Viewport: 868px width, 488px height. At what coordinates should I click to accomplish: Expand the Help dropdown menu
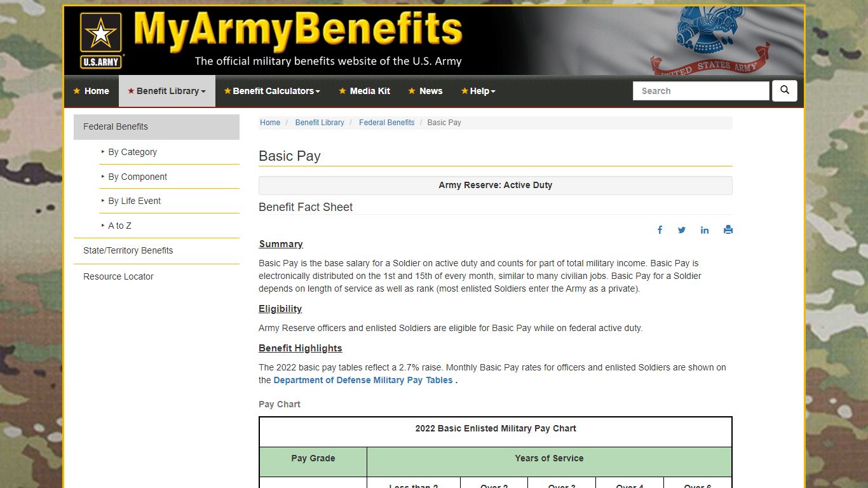[478, 91]
